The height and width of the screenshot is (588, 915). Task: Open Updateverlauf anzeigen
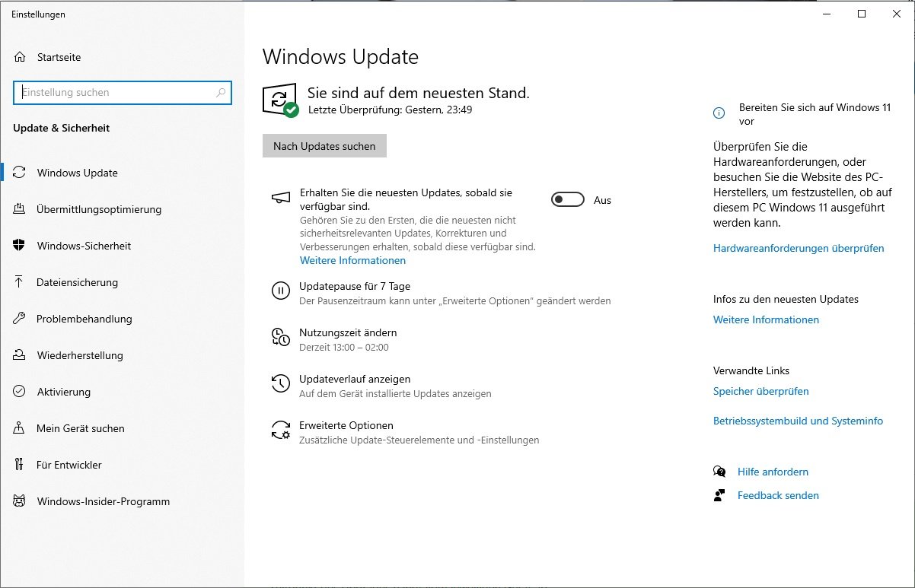[355, 379]
